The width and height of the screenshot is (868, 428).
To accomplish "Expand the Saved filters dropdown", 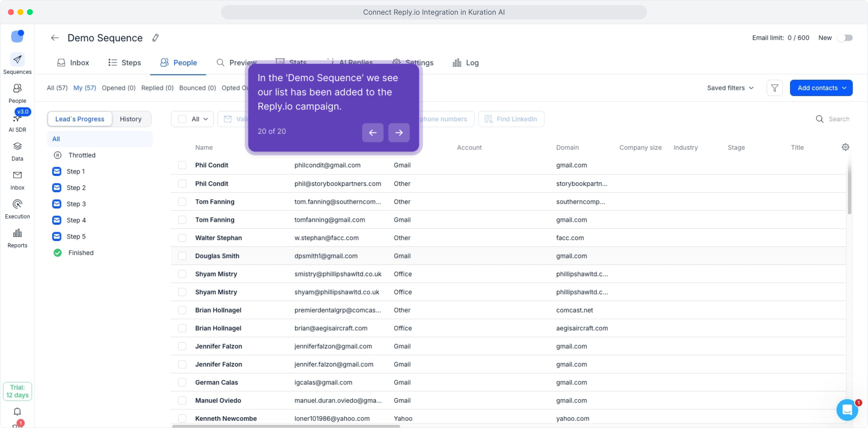I will pos(730,88).
